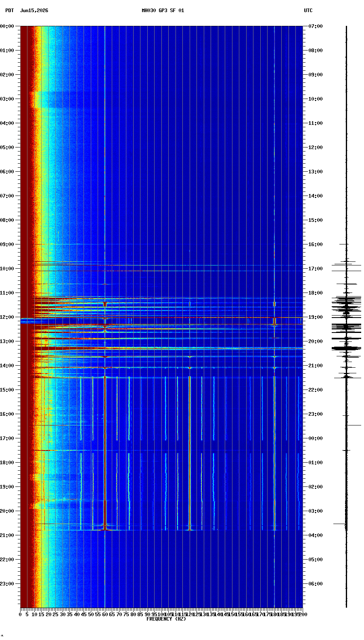Click the 22:00 label on UTC axis
364x640 pixels.
click(316, 390)
